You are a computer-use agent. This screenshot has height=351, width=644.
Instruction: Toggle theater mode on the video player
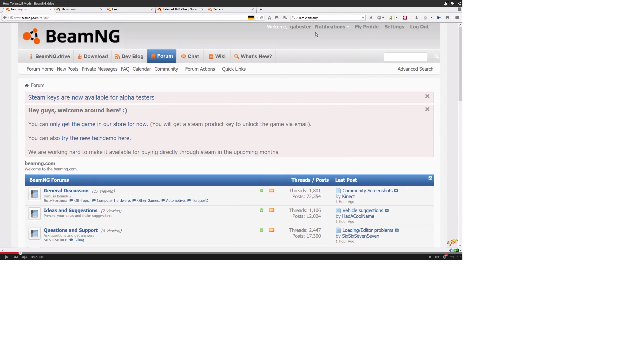451,257
